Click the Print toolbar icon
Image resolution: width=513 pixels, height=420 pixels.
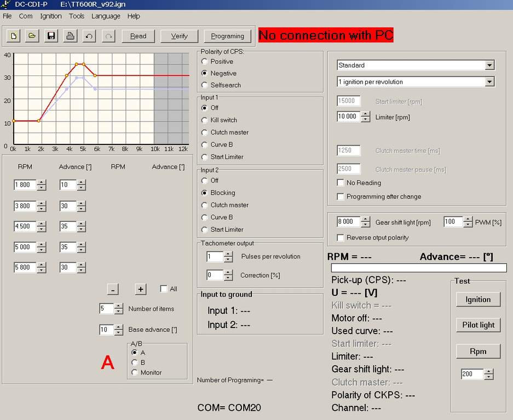point(70,36)
